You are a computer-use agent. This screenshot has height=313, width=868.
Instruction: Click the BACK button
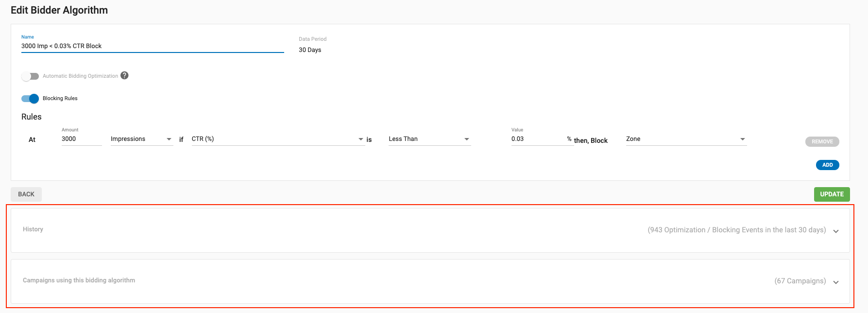coord(26,194)
